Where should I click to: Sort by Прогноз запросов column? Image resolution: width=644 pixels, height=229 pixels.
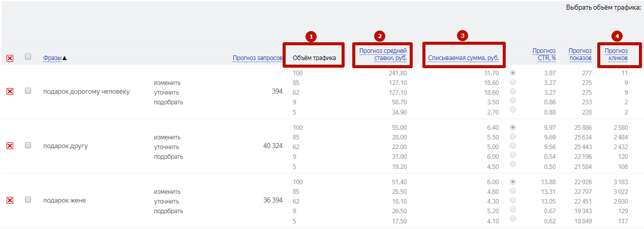point(257,58)
